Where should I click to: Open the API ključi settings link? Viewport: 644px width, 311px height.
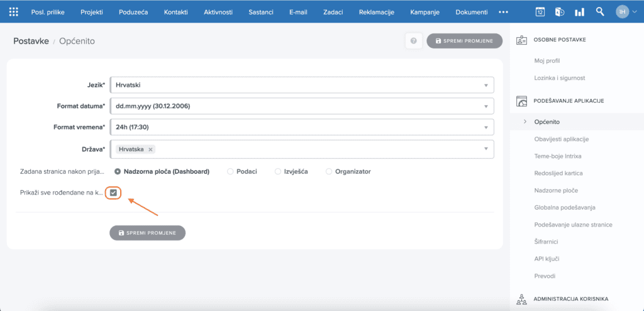pos(547,259)
